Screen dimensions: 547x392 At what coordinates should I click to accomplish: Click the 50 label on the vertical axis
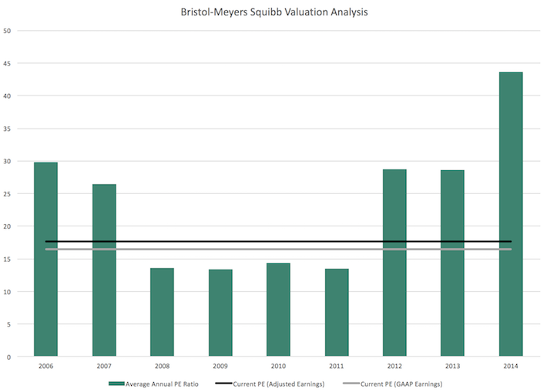click(8, 31)
